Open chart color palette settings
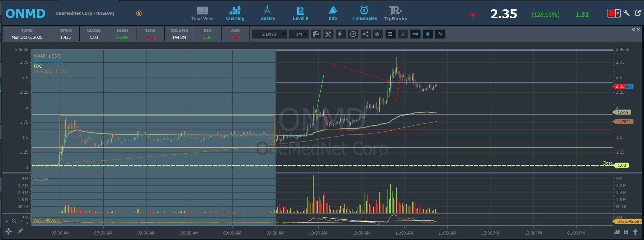The height and width of the screenshot is (240, 644). point(316,34)
